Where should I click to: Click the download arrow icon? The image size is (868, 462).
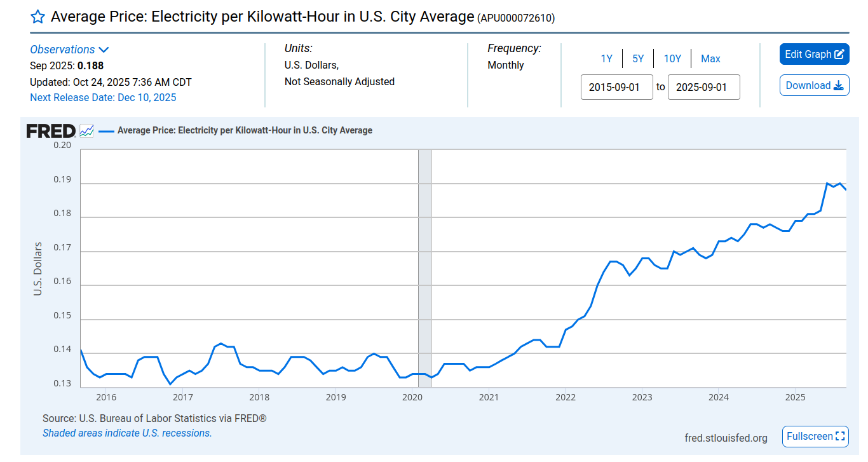839,86
